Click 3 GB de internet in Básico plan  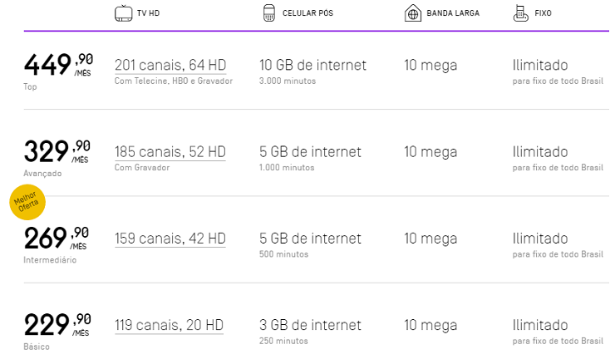pyautogui.click(x=310, y=325)
